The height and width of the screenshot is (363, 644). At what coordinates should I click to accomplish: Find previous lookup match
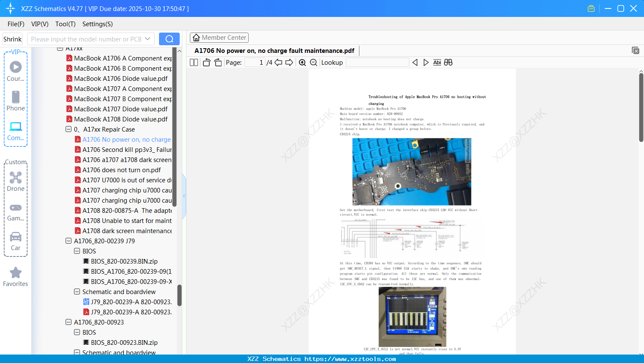pyautogui.click(x=415, y=63)
